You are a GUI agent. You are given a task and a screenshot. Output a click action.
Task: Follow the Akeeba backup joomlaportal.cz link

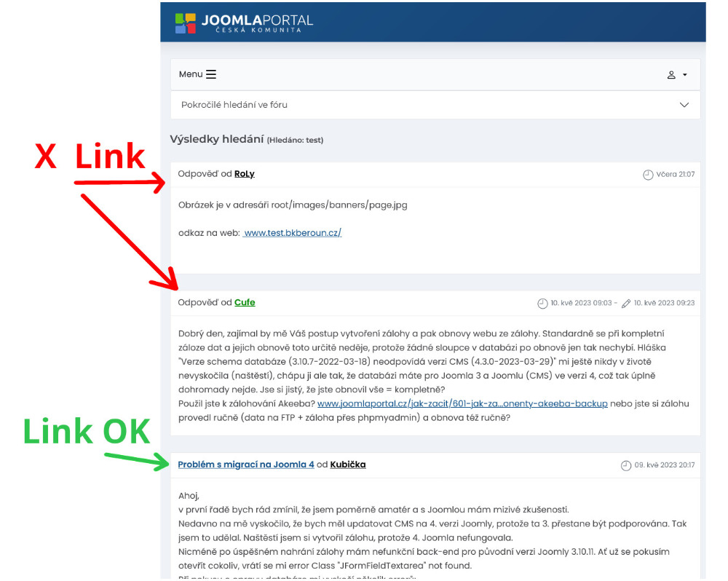[462, 403]
